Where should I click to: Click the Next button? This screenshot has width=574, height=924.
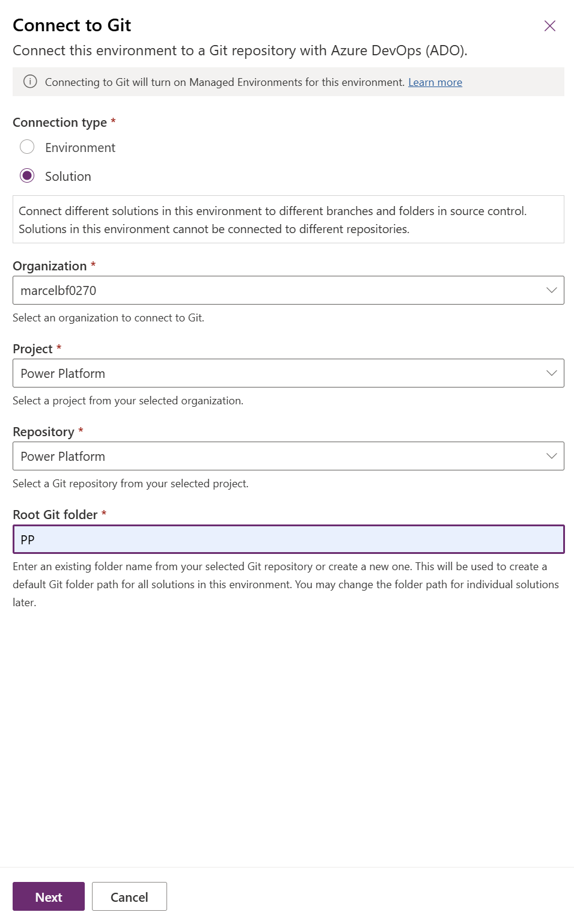(x=48, y=896)
